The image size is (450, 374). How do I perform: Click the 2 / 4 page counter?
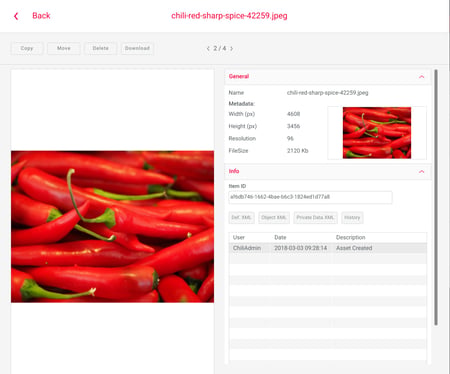tap(220, 48)
